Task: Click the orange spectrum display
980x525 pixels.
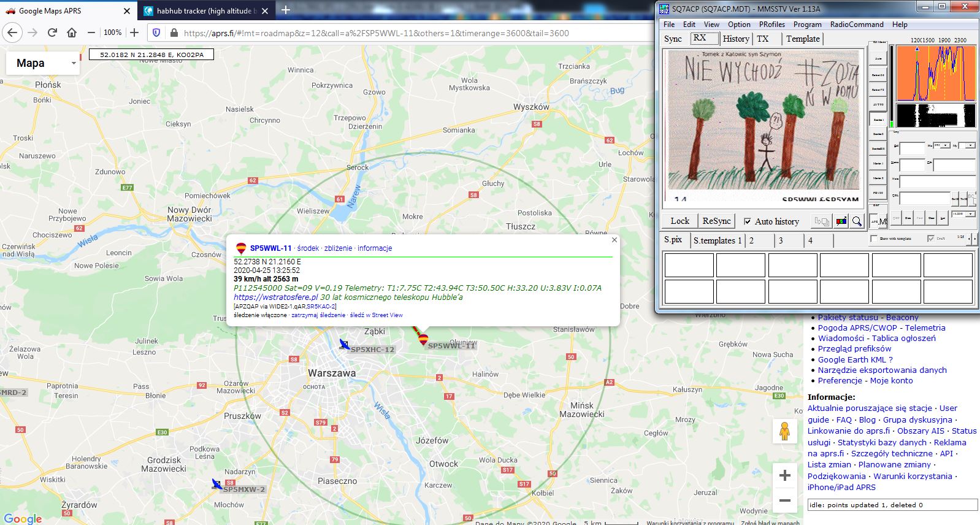Action: 936,73
